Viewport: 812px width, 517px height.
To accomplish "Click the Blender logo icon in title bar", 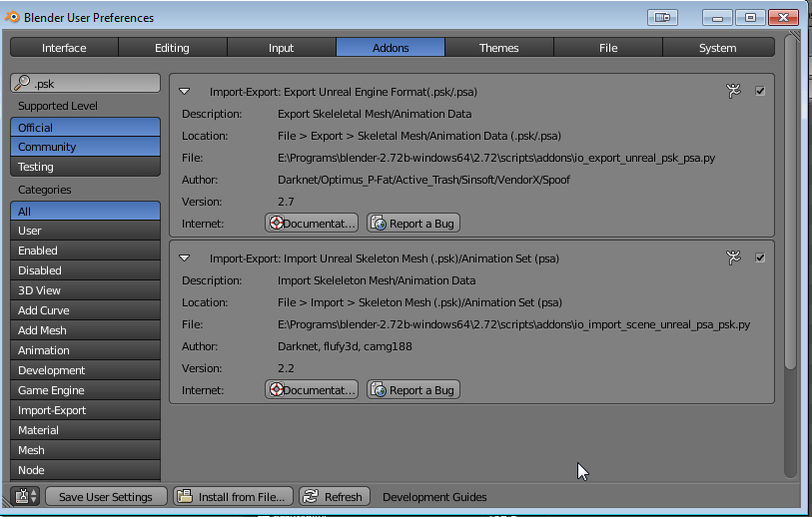I will pyautogui.click(x=11, y=17).
